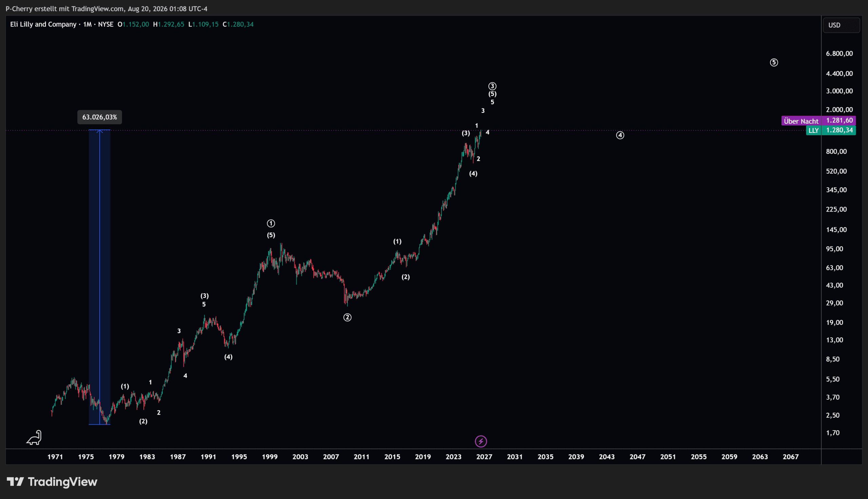Select the circled 2 wave label
Screen dimensions: 868x499
point(348,317)
